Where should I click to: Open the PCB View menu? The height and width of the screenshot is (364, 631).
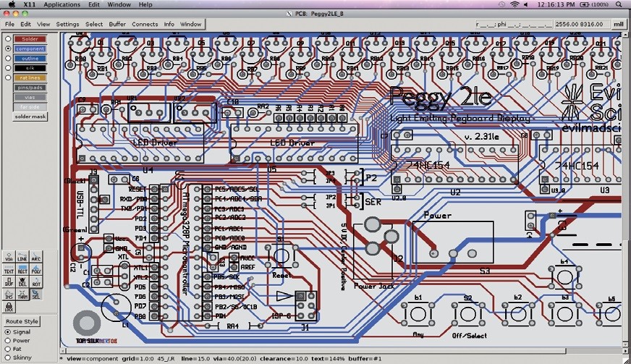[x=43, y=24]
